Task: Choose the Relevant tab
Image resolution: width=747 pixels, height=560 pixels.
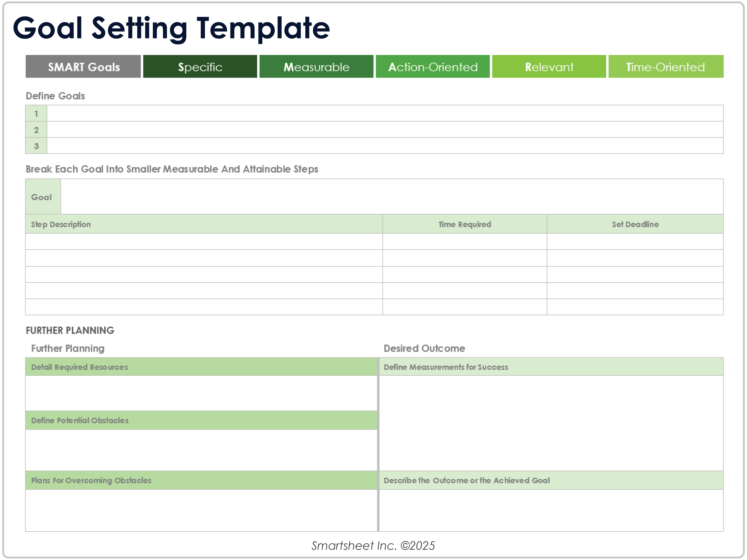Action: pyautogui.click(x=549, y=67)
